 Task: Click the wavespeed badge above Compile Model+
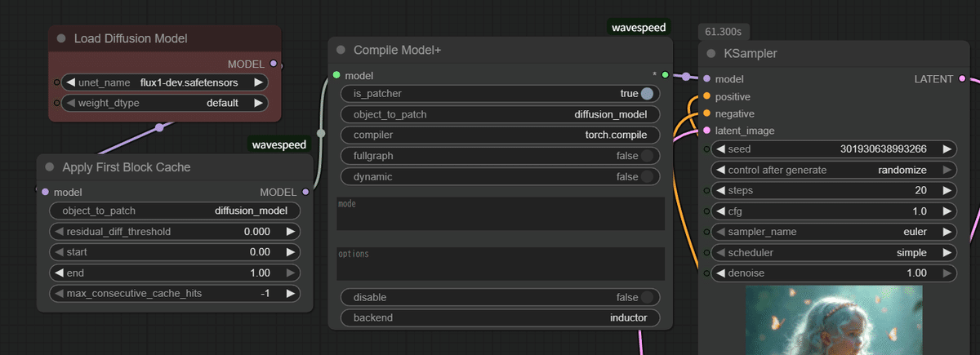tap(639, 28)
